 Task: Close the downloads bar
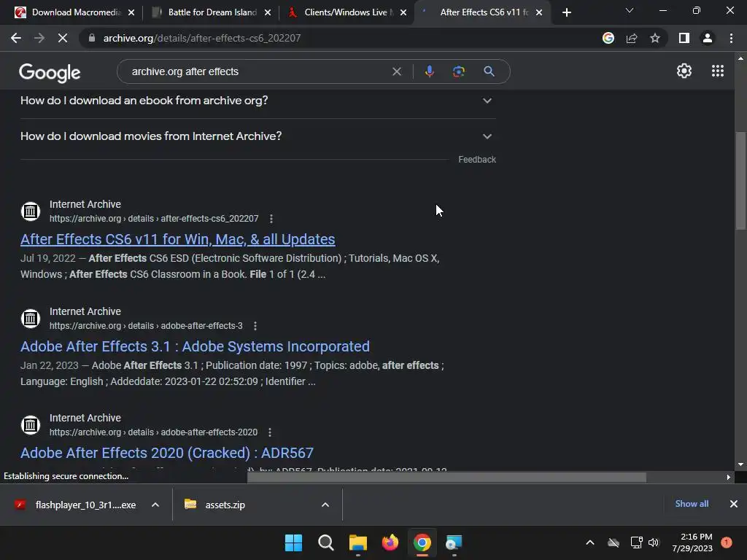point(734,504)
